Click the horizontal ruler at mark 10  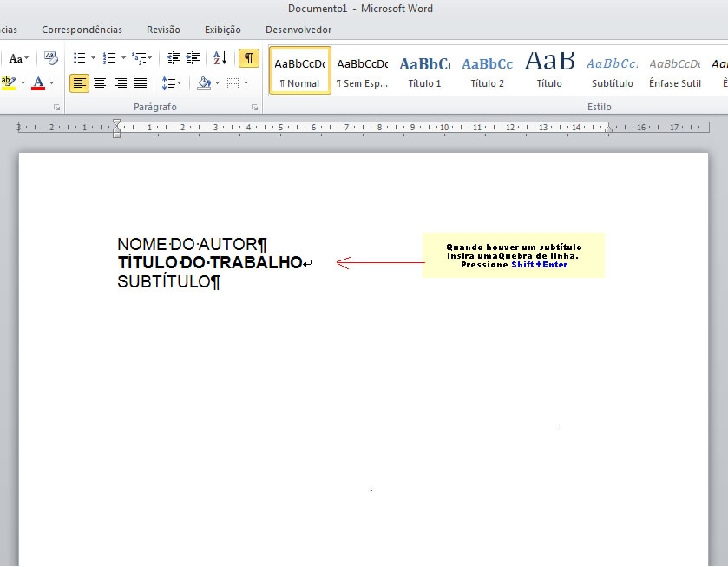point(444,128)
